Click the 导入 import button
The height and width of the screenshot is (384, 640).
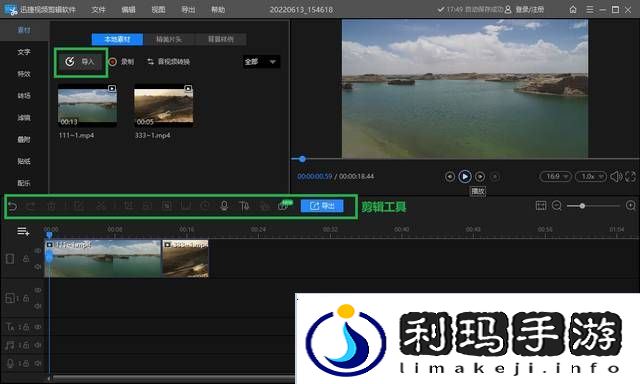coord(80,62)
